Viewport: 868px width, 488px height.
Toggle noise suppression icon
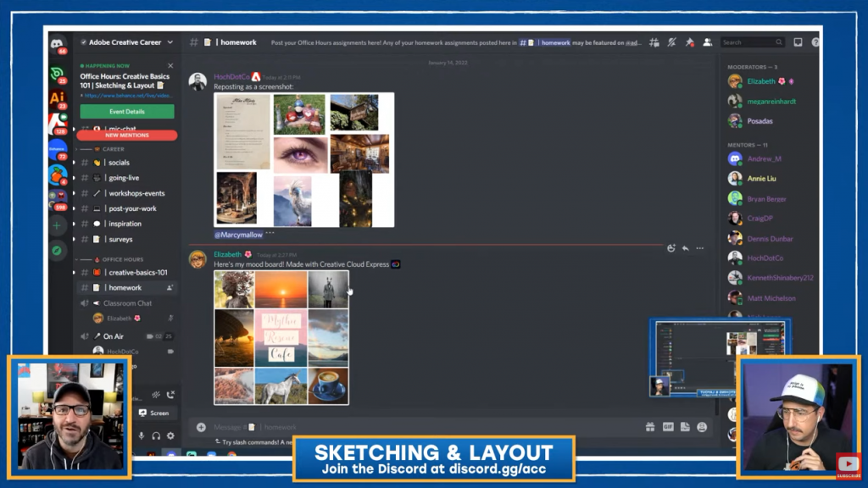[x=156, y=395]
